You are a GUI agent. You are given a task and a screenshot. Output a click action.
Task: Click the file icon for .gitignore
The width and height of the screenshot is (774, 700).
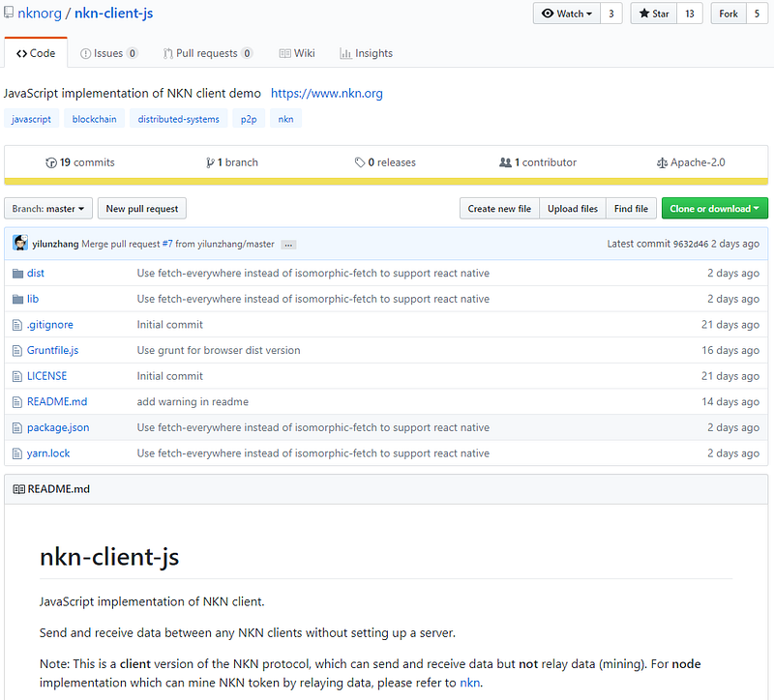coord(17,325)
